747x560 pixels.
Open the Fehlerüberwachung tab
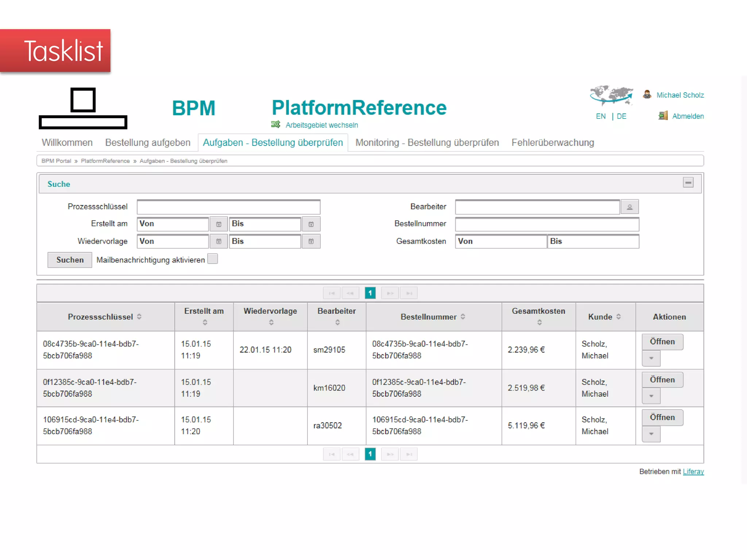(x=553, y=143)
